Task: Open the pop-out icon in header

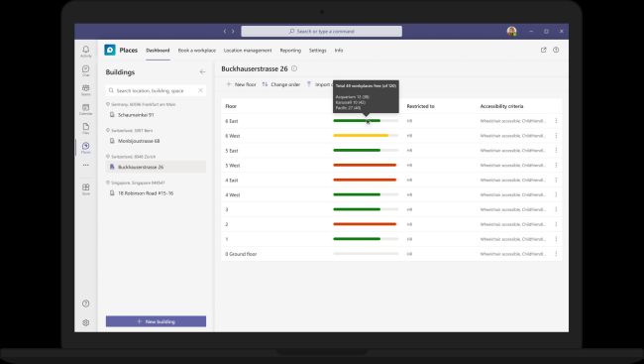Action: (x=543, y=50)
